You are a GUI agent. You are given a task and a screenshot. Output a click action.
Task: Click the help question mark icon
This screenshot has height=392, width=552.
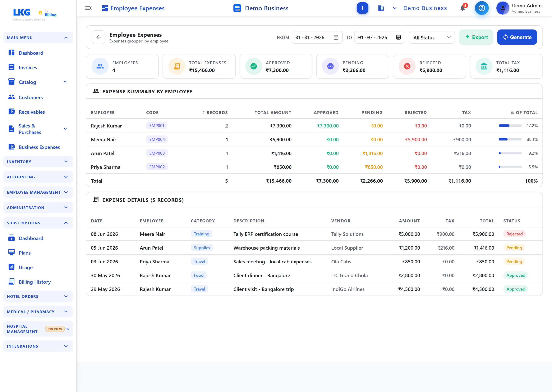coord(481,8)
